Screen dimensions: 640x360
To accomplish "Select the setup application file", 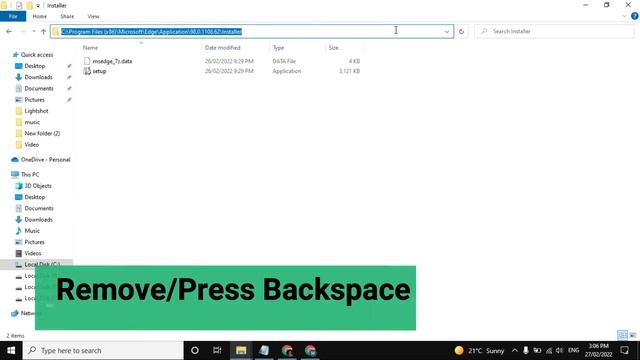I will tap(99, 71).
